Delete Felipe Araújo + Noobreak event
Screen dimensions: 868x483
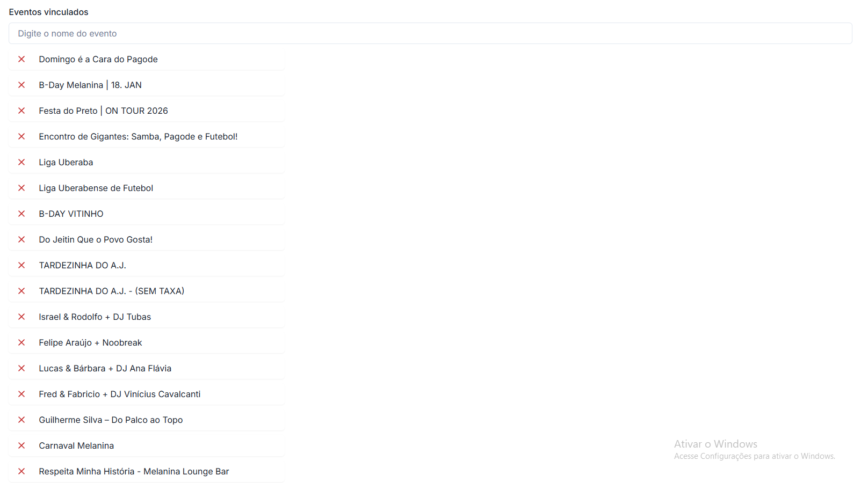pos(21,342)
